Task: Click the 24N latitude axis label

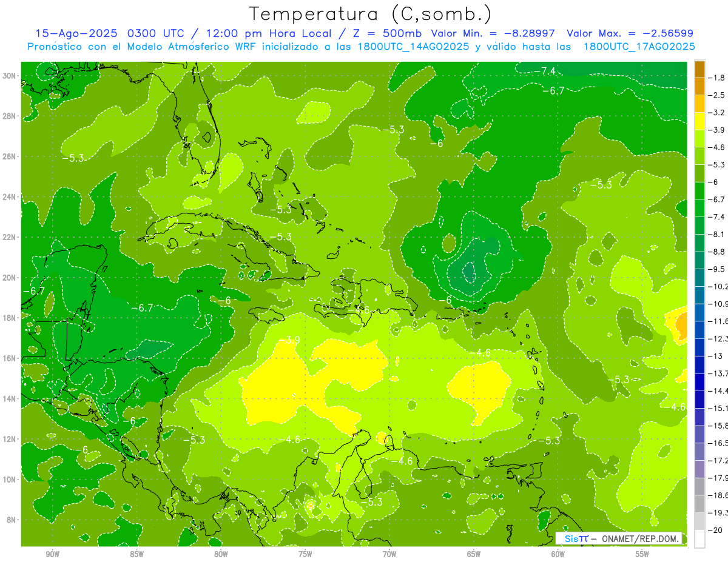Action: (x=10, y=197)
